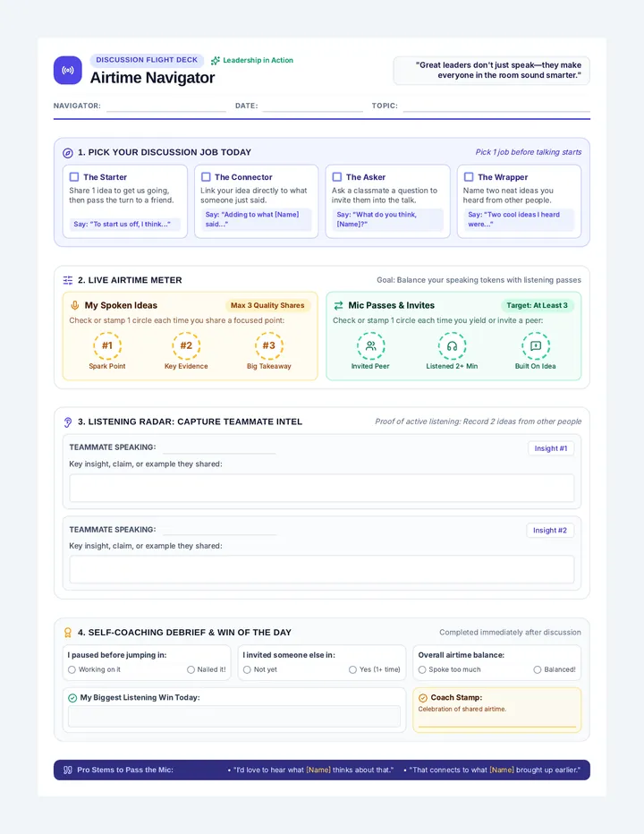Check The Asker job box
Viewport: 644px width, 834px height.
pyautogui.click(x=337, y=176)
